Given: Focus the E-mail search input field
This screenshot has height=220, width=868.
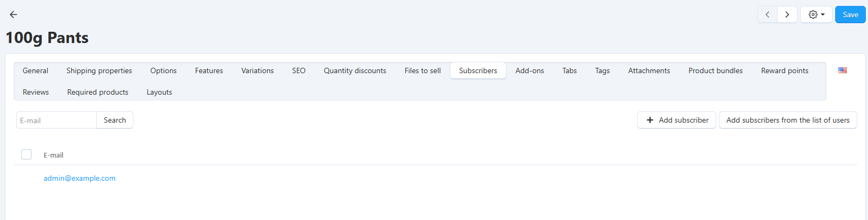Looking at the screenshot, I should tap(57, 120).
